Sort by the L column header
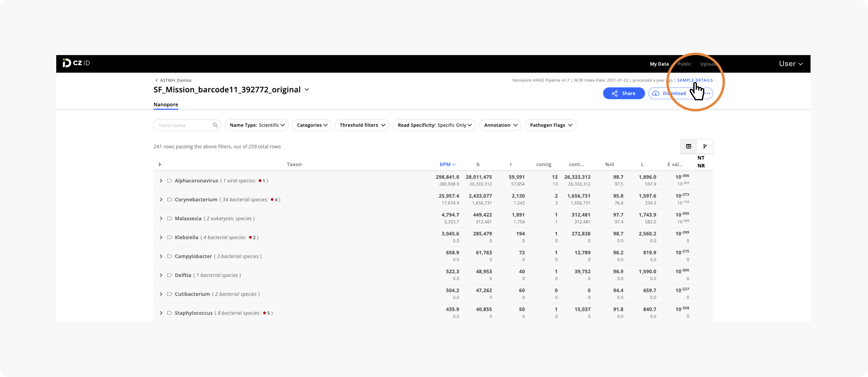Screen dimensions: 868x377 [642, 164]
